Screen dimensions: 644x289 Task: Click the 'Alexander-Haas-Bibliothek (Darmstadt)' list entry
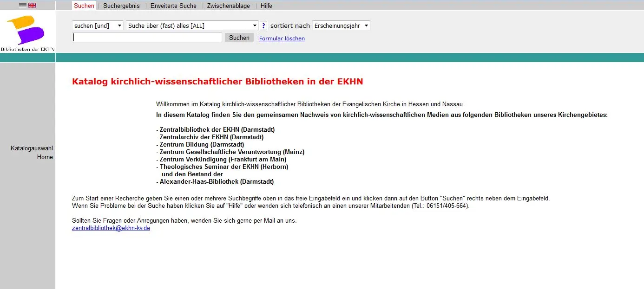pyautogui.click(x=217, y=181)
